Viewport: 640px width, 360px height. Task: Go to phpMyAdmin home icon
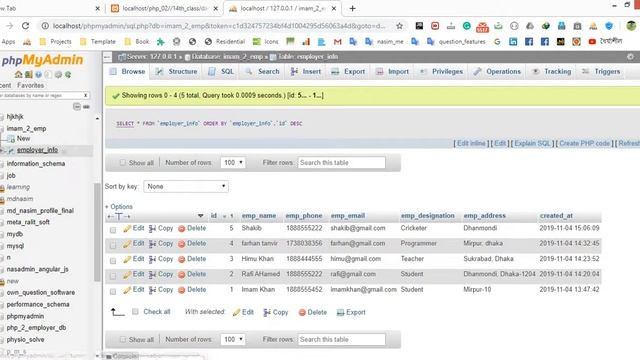point(18,75)
